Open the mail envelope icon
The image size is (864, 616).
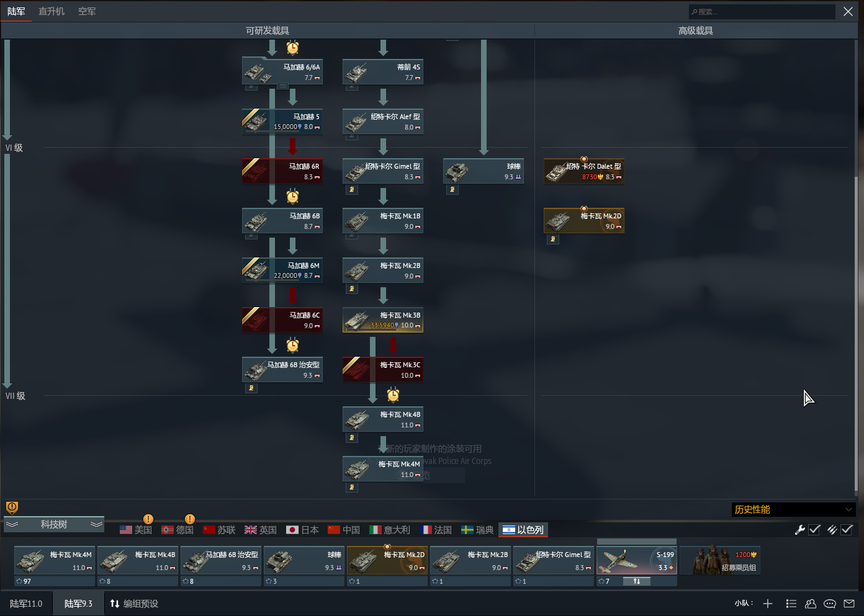click(x=848, y=604)
